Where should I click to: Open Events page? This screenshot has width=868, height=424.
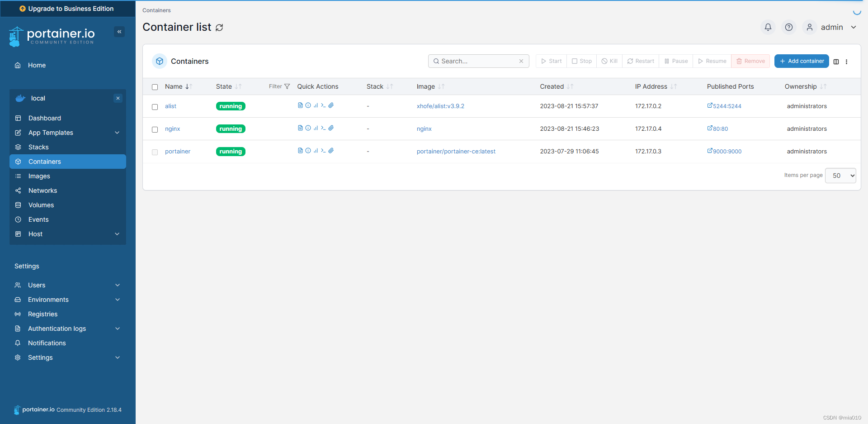tap(68, 219)
